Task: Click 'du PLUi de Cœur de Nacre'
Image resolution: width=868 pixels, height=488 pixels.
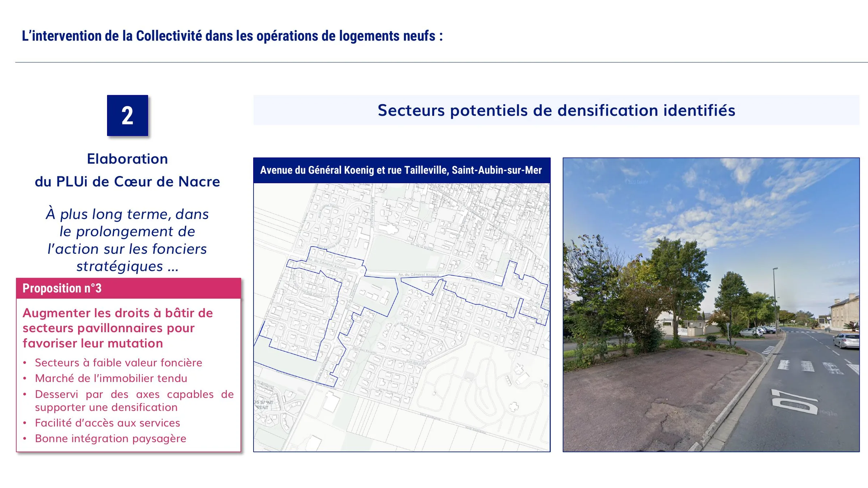Action: (x=127, y=181)
